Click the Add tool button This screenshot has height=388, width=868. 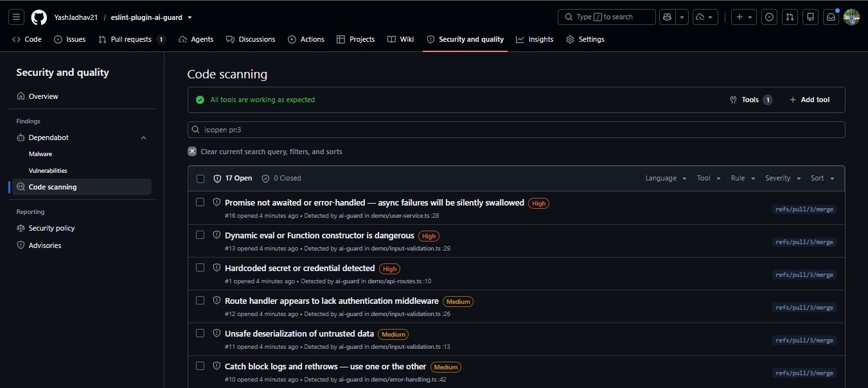pyautogui.click(x=810, y=100)
